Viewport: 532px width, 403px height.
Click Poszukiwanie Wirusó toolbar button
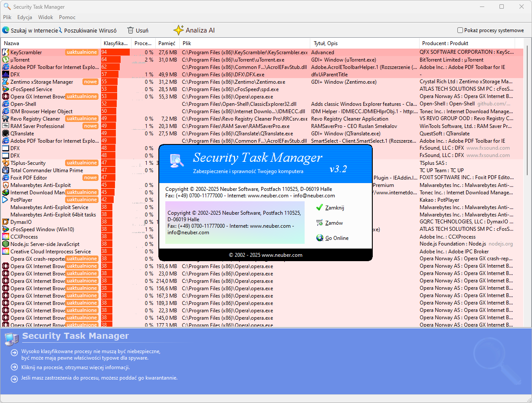click(88, 30)
